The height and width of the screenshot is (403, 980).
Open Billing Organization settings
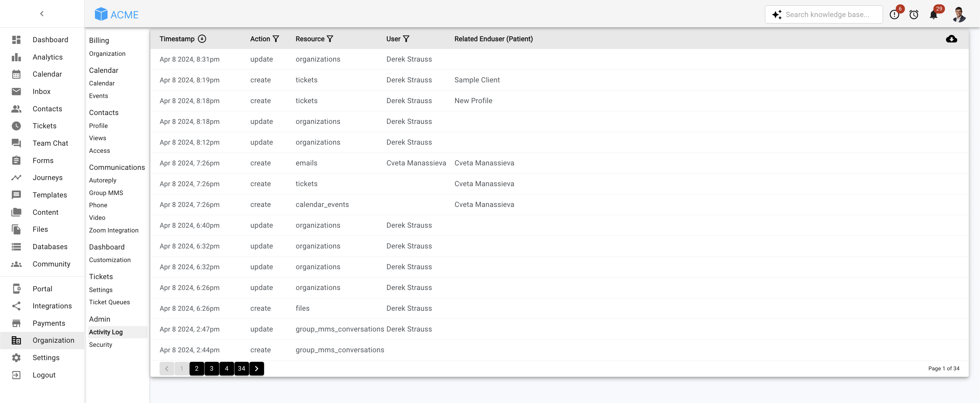[x=107, y=54]
